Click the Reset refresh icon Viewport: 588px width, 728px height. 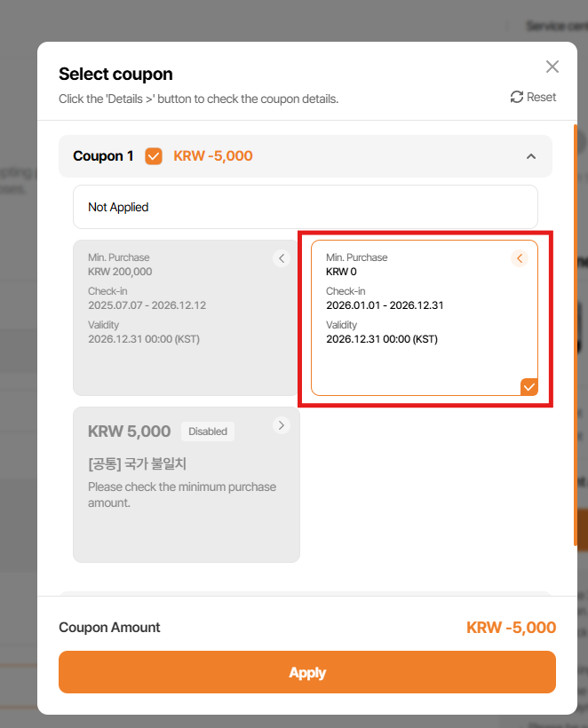[517, 97]
